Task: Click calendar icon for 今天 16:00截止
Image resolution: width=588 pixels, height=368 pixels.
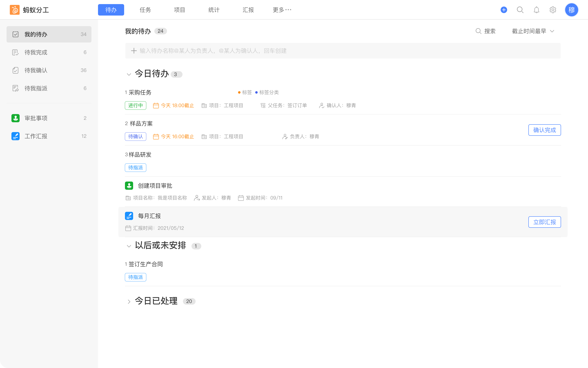Action: point(156,137)
